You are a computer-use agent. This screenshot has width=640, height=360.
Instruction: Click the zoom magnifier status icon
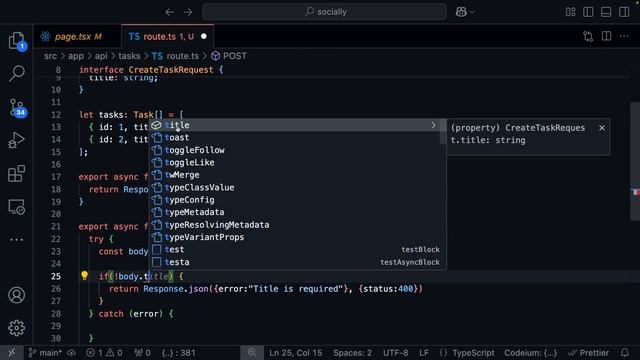251,353
